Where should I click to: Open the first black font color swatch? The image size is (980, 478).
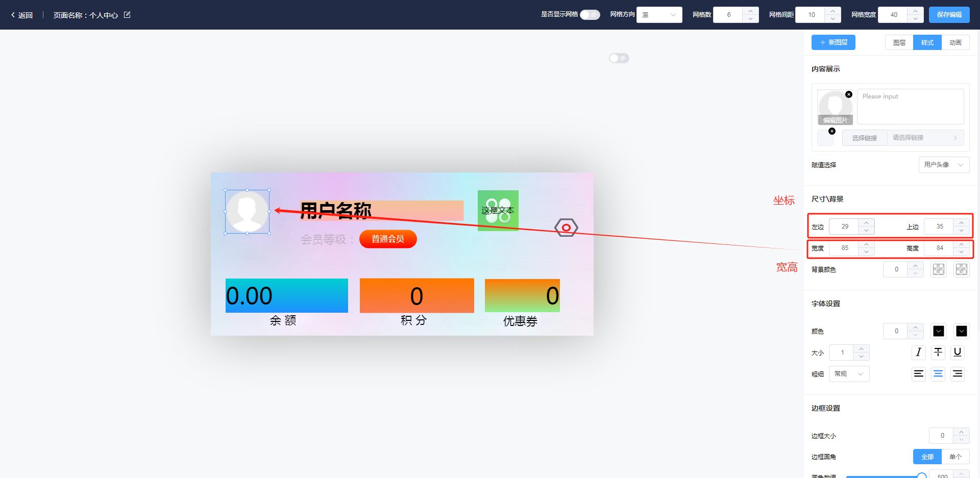click(x=938, y=331)
